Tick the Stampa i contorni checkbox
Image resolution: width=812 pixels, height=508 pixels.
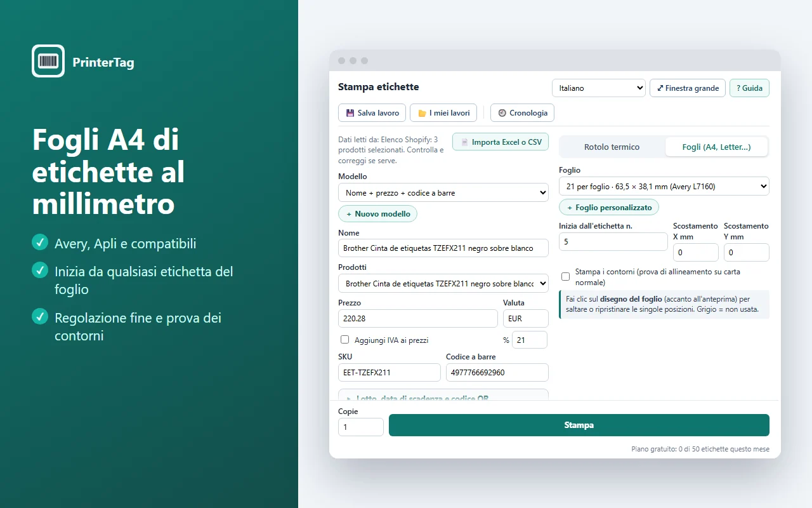565,276
